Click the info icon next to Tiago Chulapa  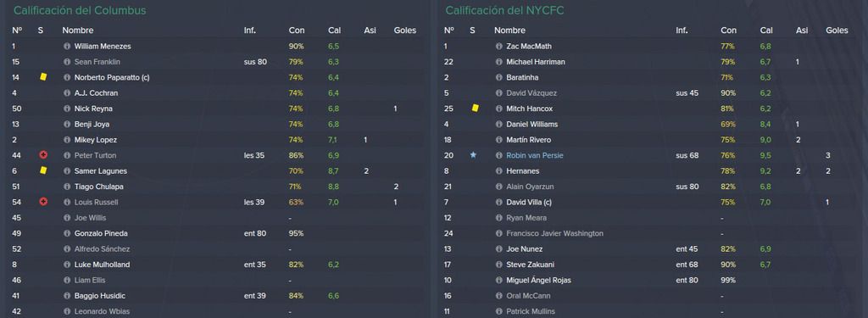pos(67,187)
